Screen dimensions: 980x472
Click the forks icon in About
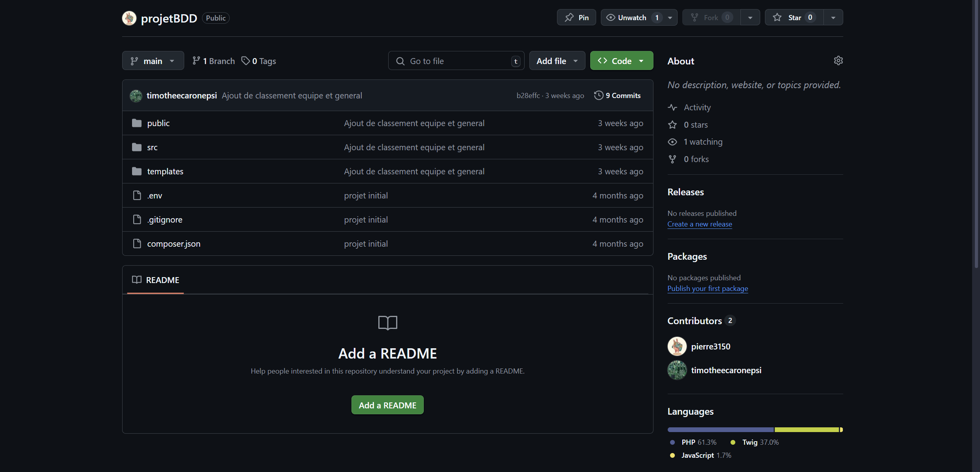tap(672, 159)
